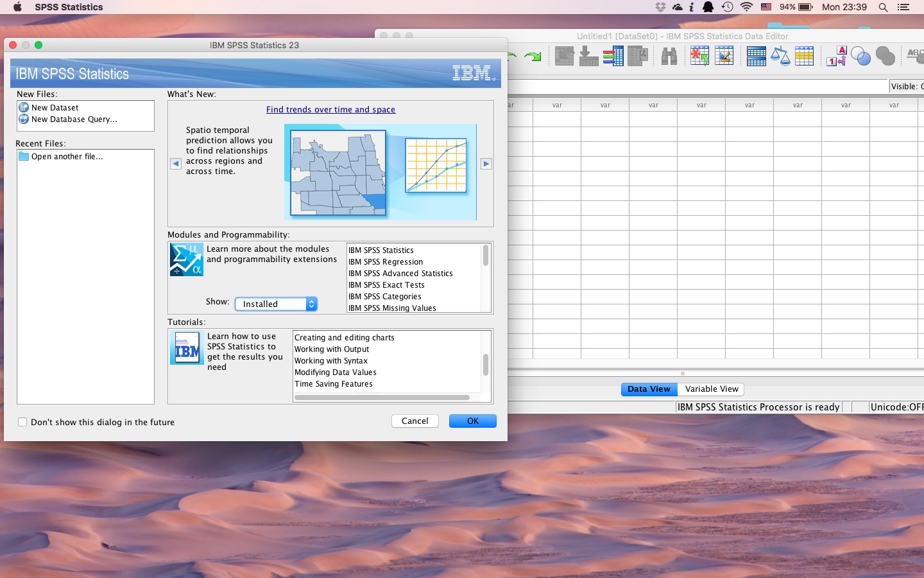Toggle the Value Labels toolbar icon
Screen dimensions: 924x578
(837, 57)
